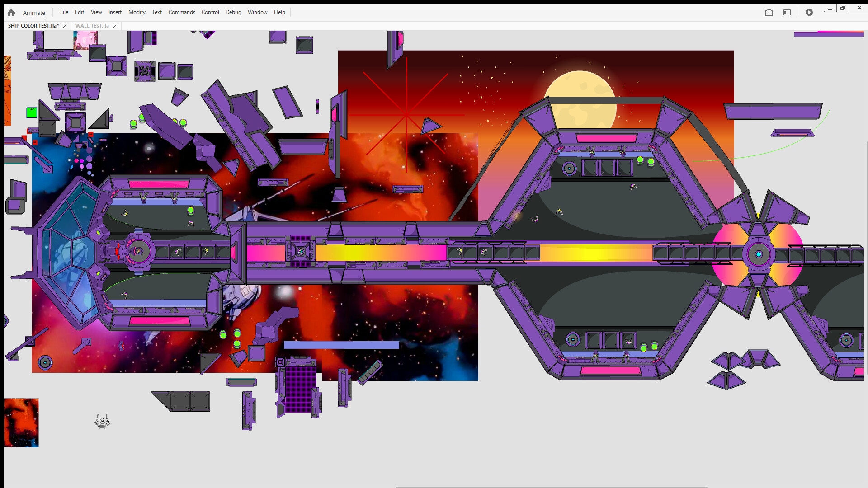Open the Modify menu

pos(137,12)
